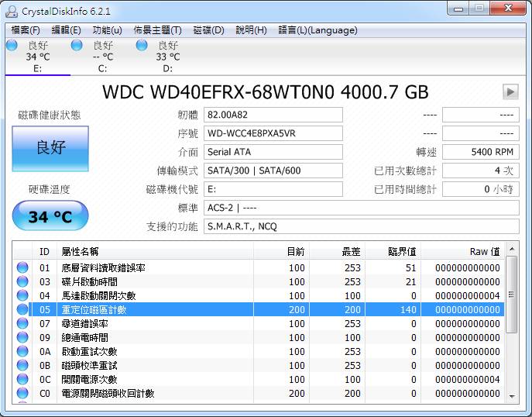The image size is (532, 417).
Task: Click status orb for attribute 0C
Action: tap(22, 379)
